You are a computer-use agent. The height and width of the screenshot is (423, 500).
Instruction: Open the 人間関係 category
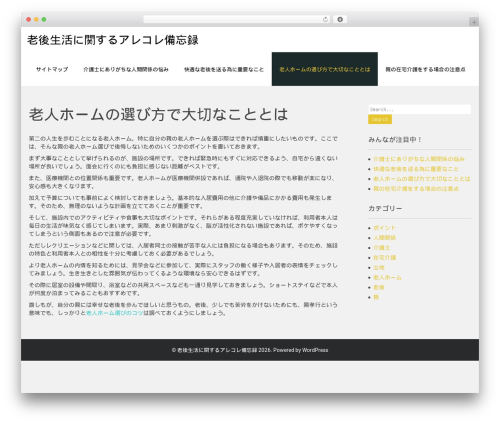385,238
